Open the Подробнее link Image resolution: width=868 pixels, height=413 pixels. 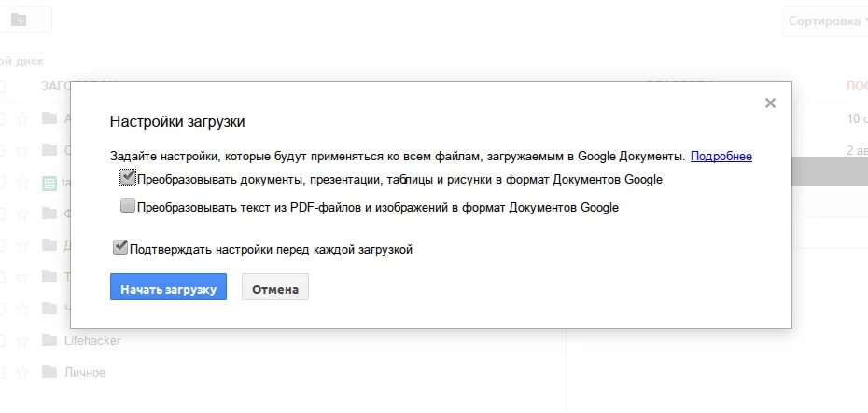click(x=721, y=157)
